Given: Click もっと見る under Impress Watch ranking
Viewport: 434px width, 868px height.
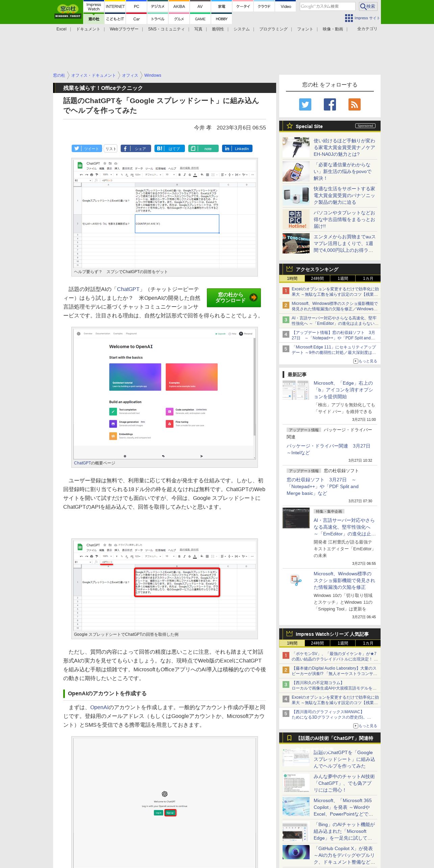Looking at the screenshot, I should coord(365,726).
